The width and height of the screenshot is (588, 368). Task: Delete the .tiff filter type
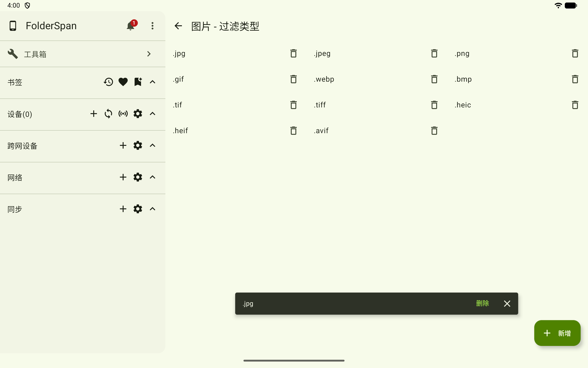434,105
